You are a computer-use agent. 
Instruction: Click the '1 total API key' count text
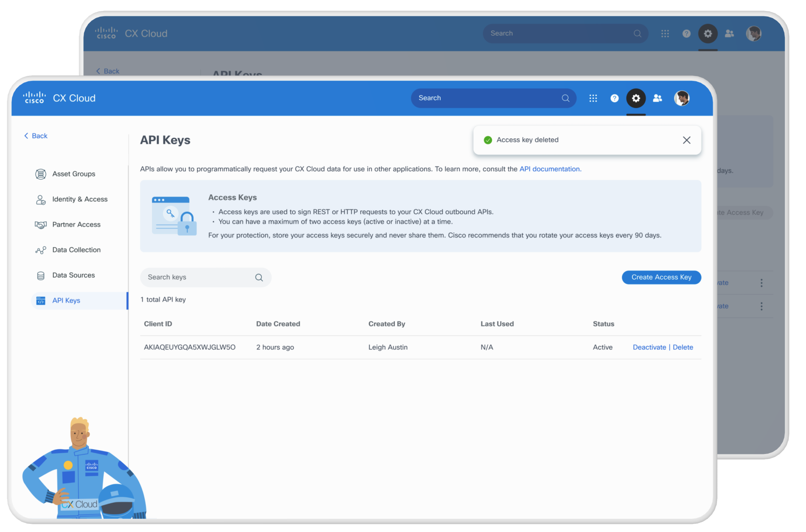(163, 300)
